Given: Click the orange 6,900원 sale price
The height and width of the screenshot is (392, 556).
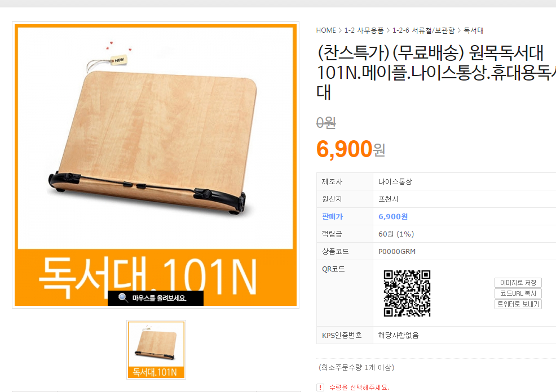Looking at the screenshot, I should (350, 149).
